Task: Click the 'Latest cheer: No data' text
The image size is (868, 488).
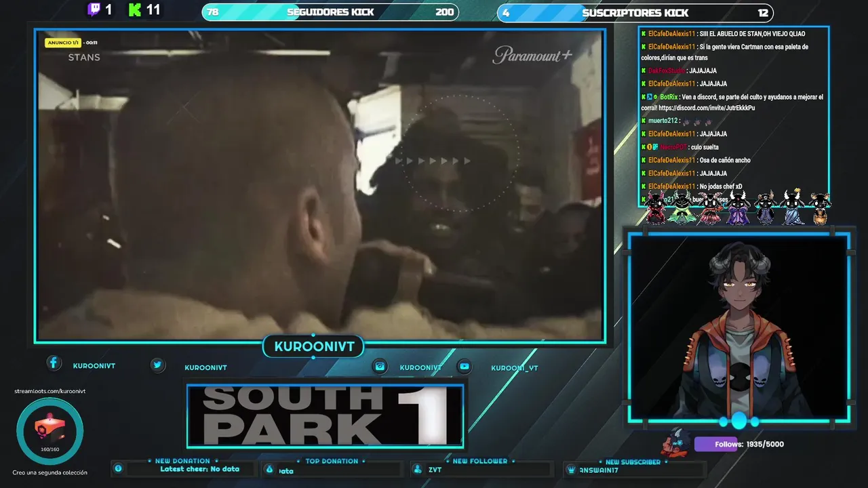Action: pos(199,469)
